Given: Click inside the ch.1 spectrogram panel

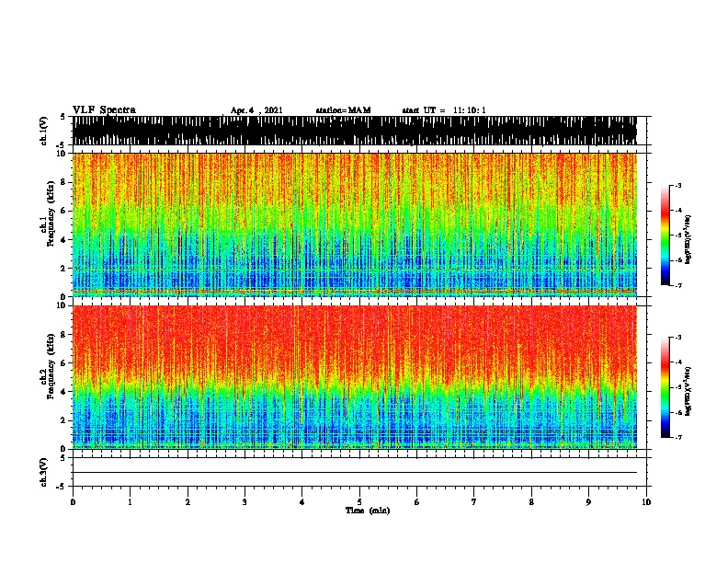Looking at the screenshot, I should 355,224.
